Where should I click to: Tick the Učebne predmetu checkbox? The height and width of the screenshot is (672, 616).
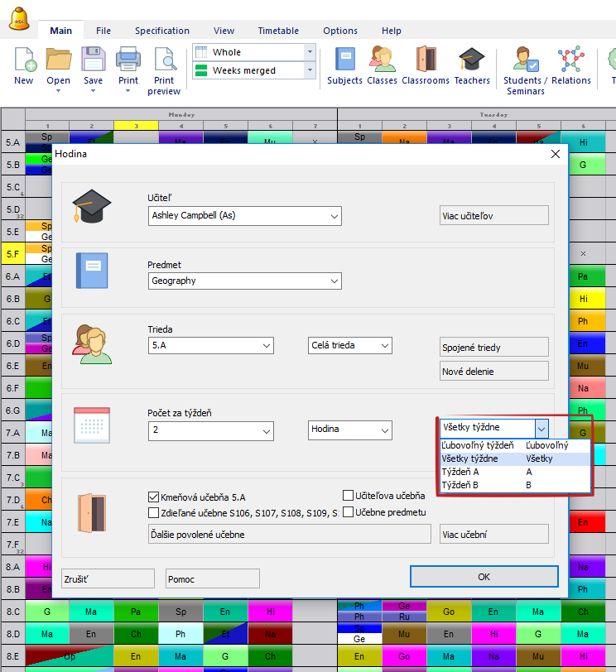click(x=349, y=512)
